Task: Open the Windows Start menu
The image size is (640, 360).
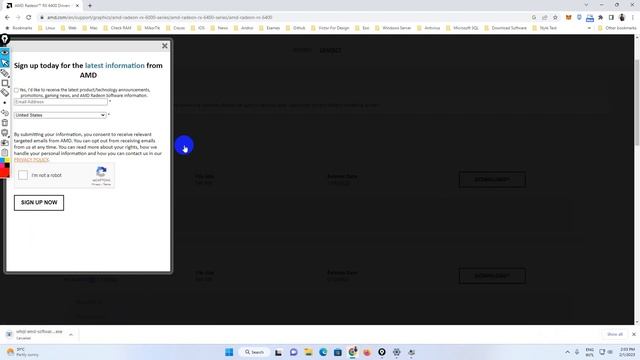Action: pyautogui.click(x=229, y=352)
